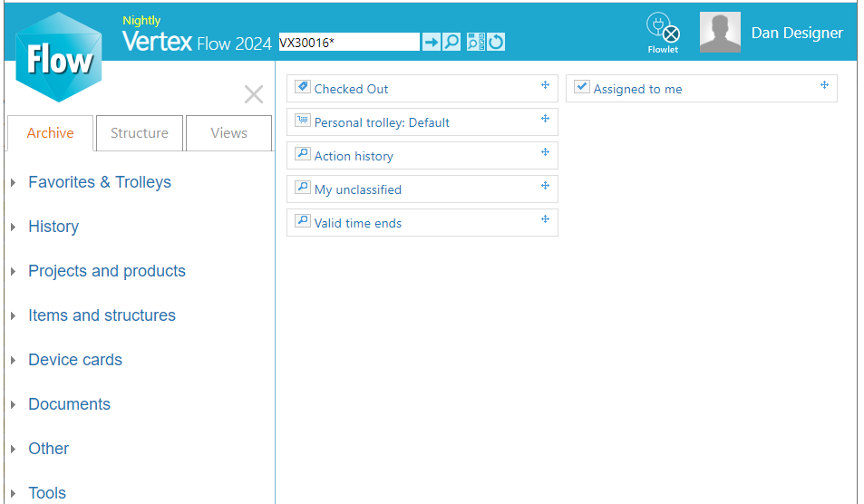Click the Dan Designer user name
Image resolution: width=864 pixels, height=504 pixels.
797,33
